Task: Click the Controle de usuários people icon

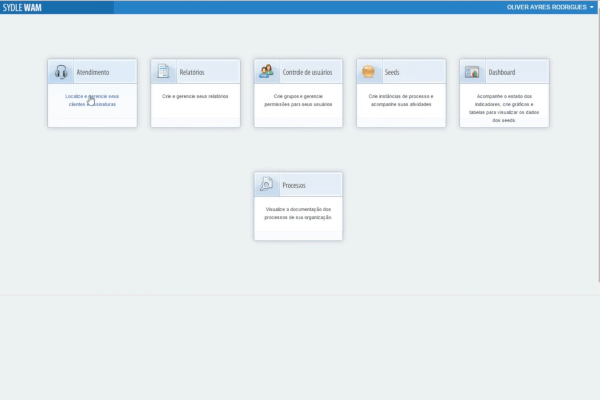Action: click(x=267, y=72)
